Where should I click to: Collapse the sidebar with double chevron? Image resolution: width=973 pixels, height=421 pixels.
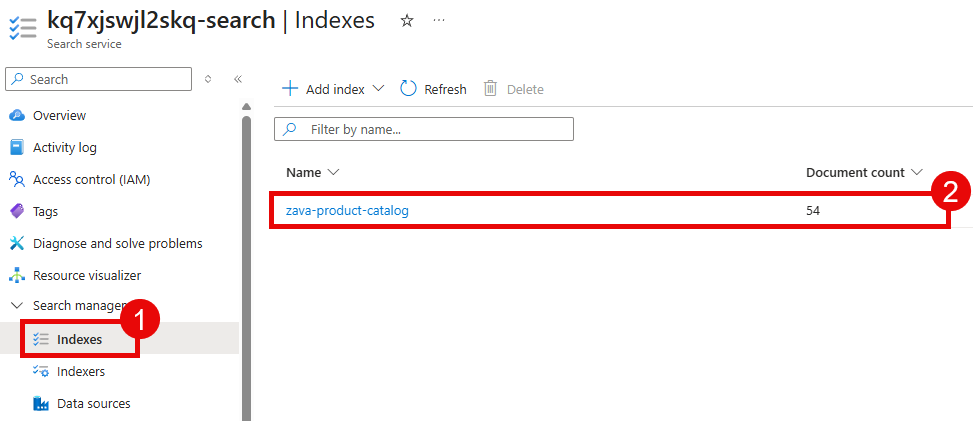(237, 79)
